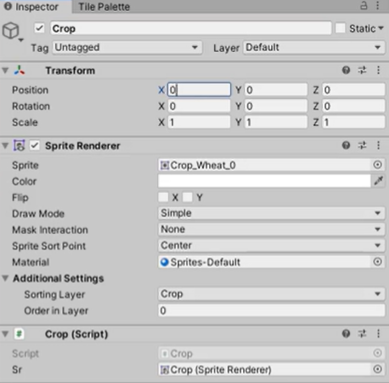Image resolution: width=389 pixels, height=383 pixels.
Task: Click the Sorting Layer label
Action: pos(54,295)
